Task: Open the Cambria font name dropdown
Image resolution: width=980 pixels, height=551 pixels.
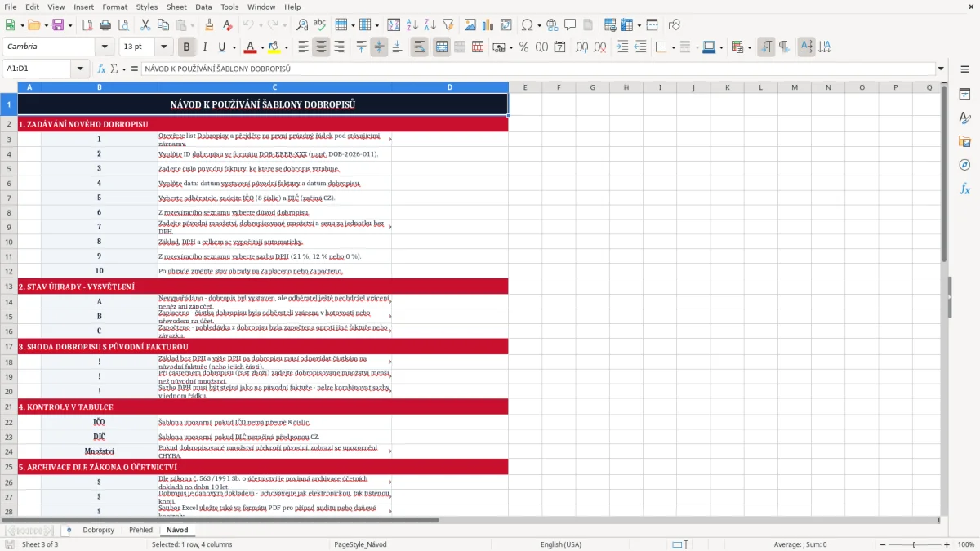Action: 104,47
